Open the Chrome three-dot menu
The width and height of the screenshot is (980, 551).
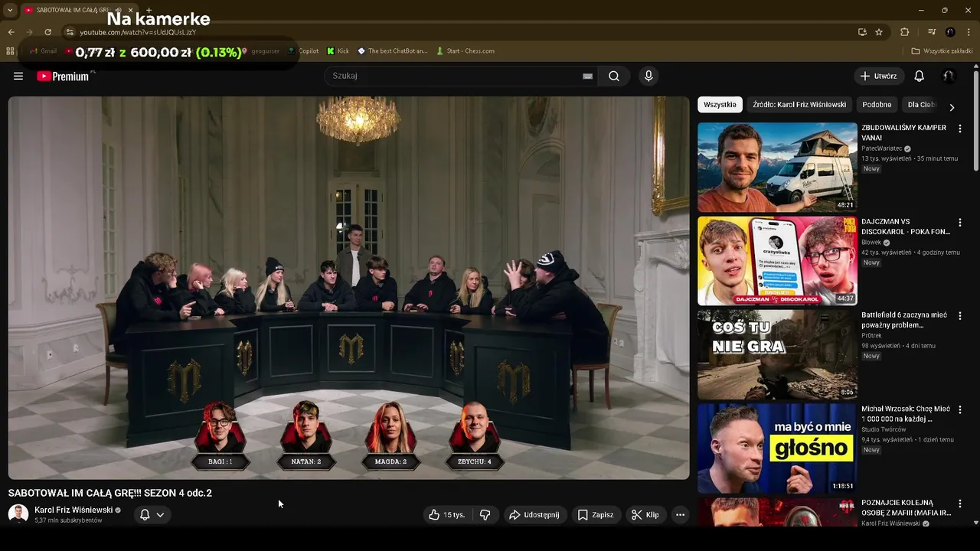(969, 32)
